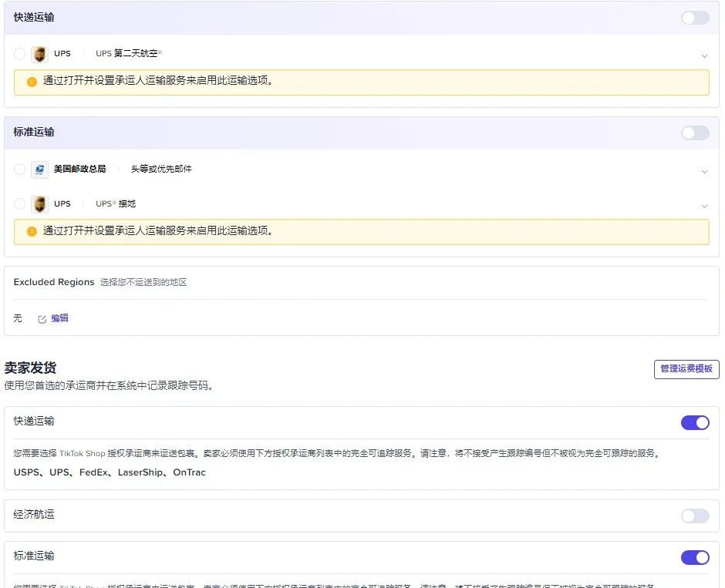Click the UPS logo beside UPS® 接地
Viewport: 725px width, 588px height.
click(x=39, y=204)
